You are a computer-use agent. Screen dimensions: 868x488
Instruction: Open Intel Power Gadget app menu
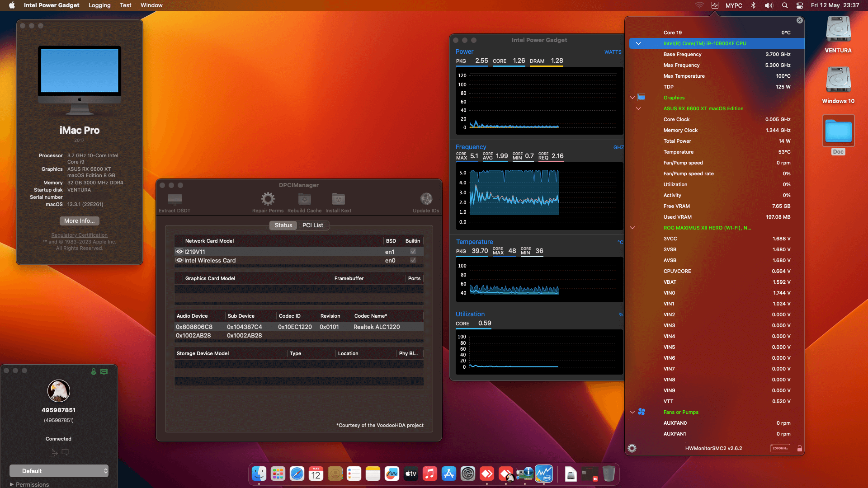(52, 5)
